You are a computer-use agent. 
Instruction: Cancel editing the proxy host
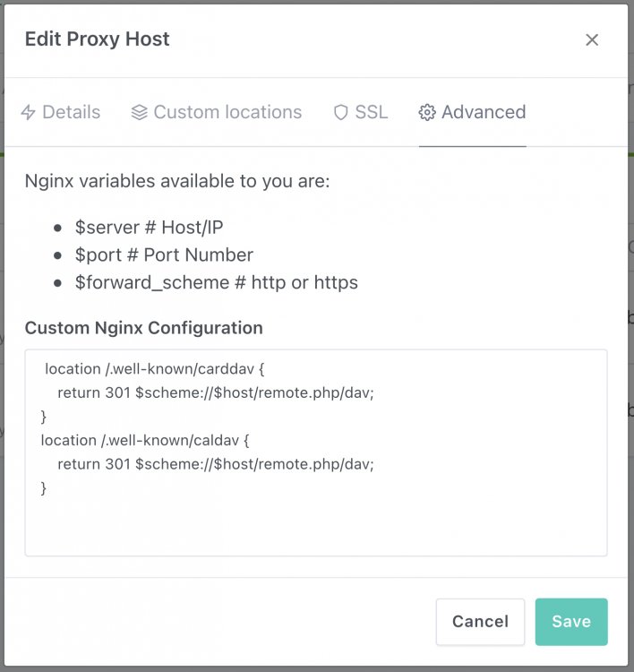click(x=480, y=622)
